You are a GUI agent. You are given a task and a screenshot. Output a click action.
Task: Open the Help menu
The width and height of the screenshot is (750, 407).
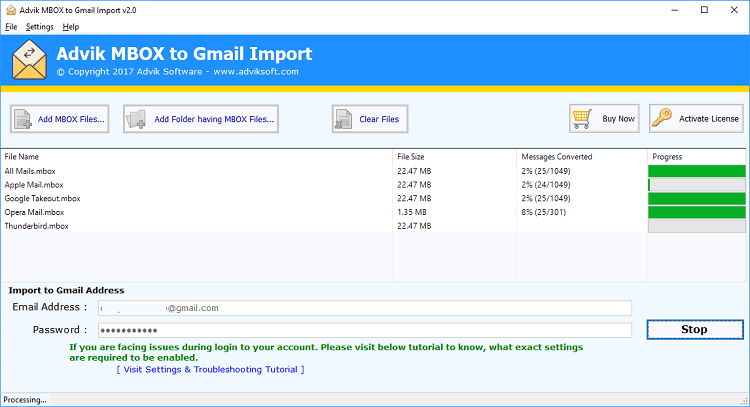(x=71, y=27)
